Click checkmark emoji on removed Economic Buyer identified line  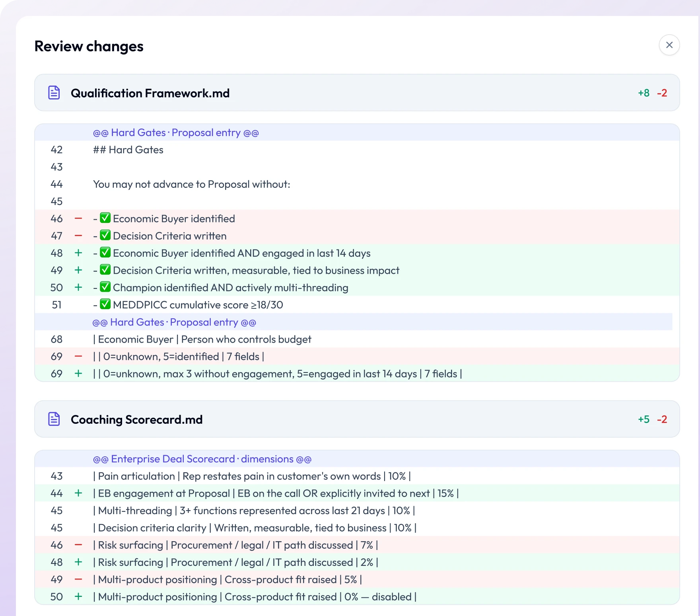tap(105, 218)
